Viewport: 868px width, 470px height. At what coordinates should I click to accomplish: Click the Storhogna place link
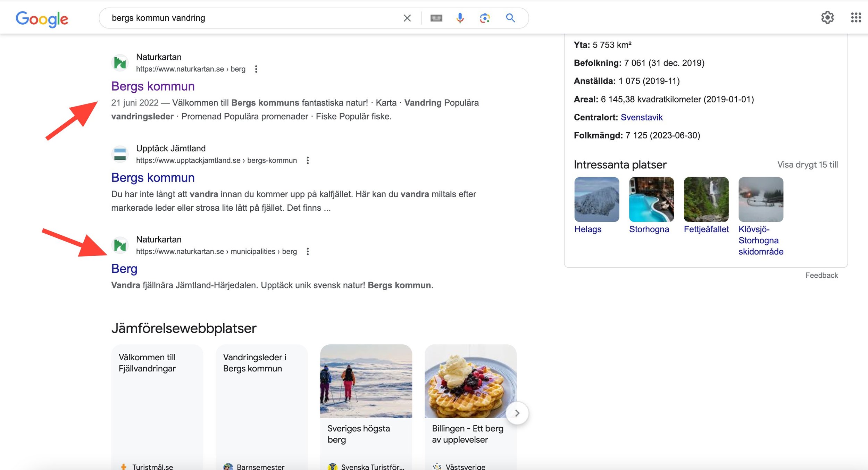[x=649, y=229]
